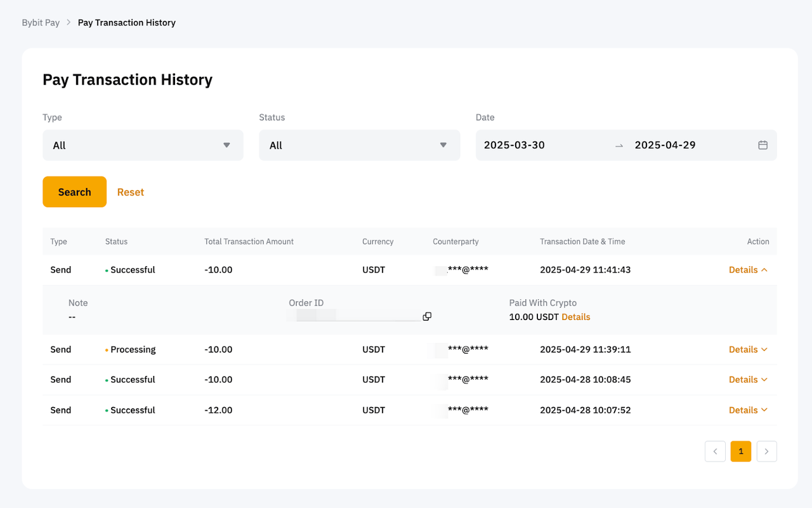This screenshot has height=508, width=812.
Task: Reset the transaction filters
Action: point(131,192)
